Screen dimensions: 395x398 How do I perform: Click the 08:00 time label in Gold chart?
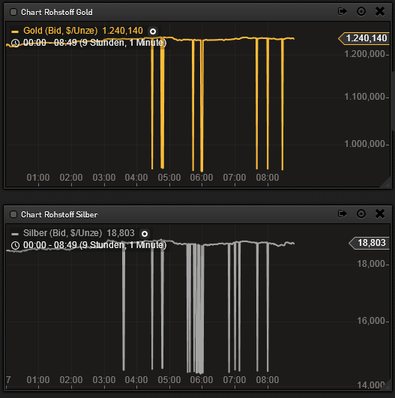tap(267, 178)
